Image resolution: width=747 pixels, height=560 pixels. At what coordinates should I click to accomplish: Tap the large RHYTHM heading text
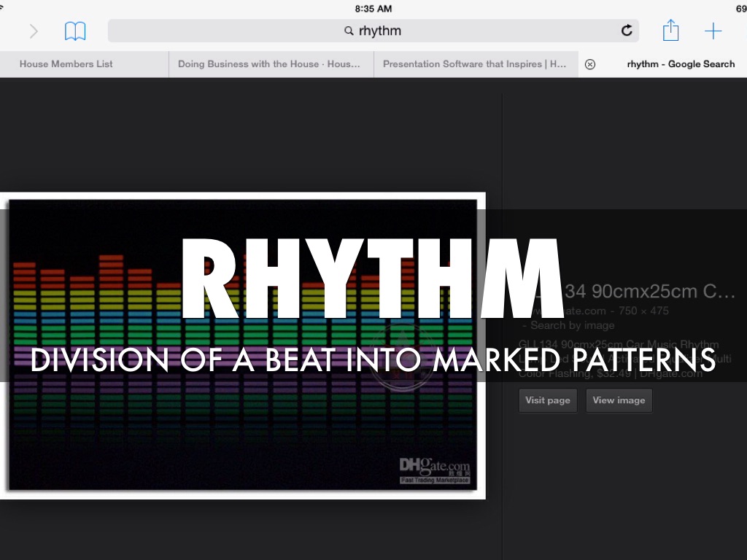coord(372,280)
